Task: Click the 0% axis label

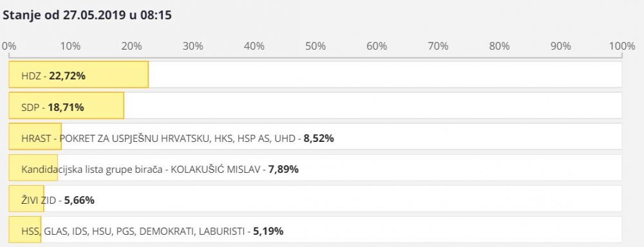Action: (9, 46)
